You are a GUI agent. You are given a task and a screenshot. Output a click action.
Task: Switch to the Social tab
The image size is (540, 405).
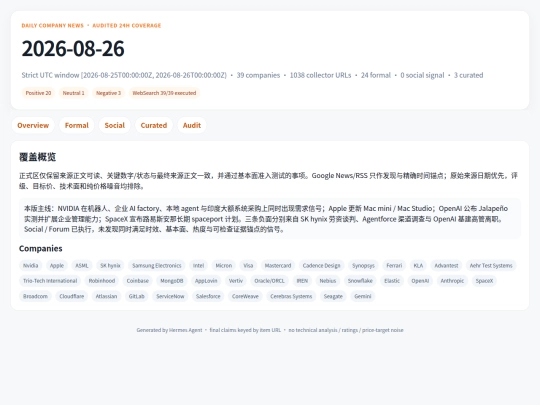tap(115, 125)
